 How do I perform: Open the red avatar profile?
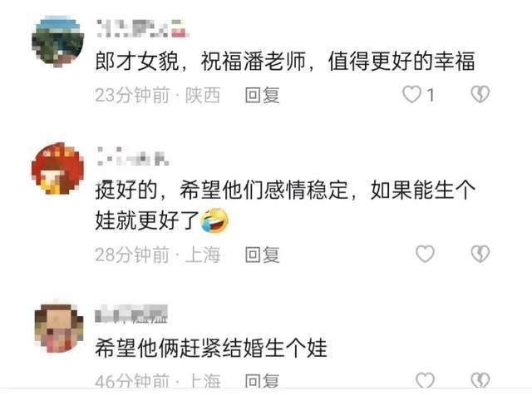(57, 168)
